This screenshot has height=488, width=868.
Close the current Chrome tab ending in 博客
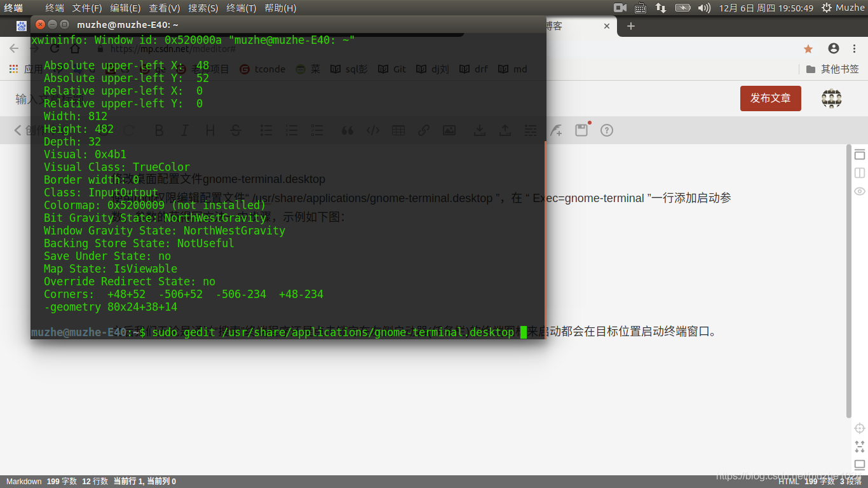(x=607, y=26)
